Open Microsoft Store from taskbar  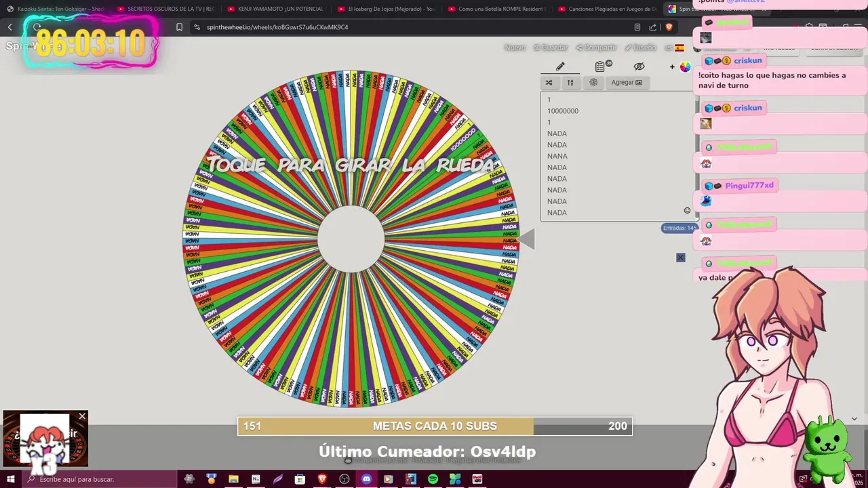click(300, 479)
